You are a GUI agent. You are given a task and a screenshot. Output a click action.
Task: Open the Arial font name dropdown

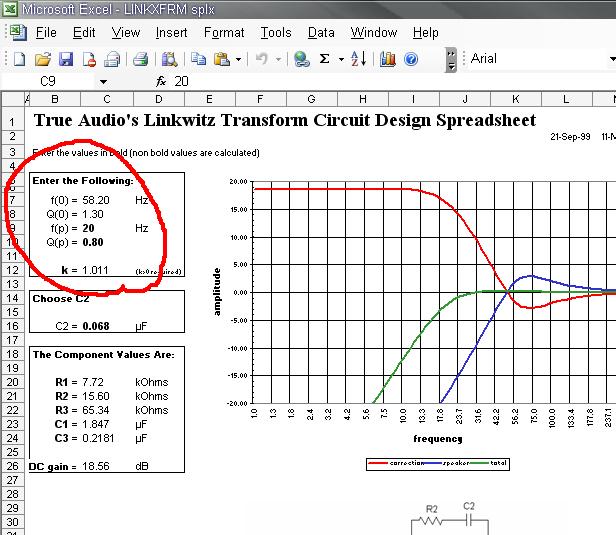click(x=612, y=59)
